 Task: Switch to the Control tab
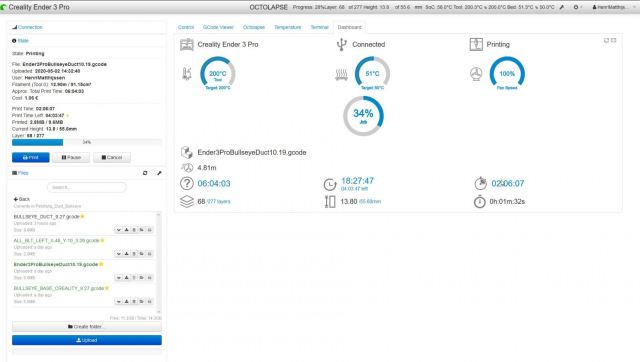point(186,27)
